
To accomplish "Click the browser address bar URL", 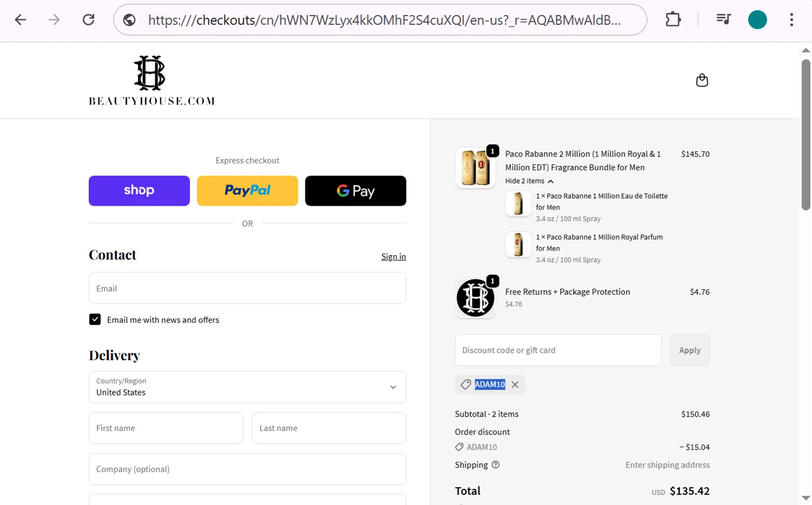I will pyautogui.click(x=384, y=20).
